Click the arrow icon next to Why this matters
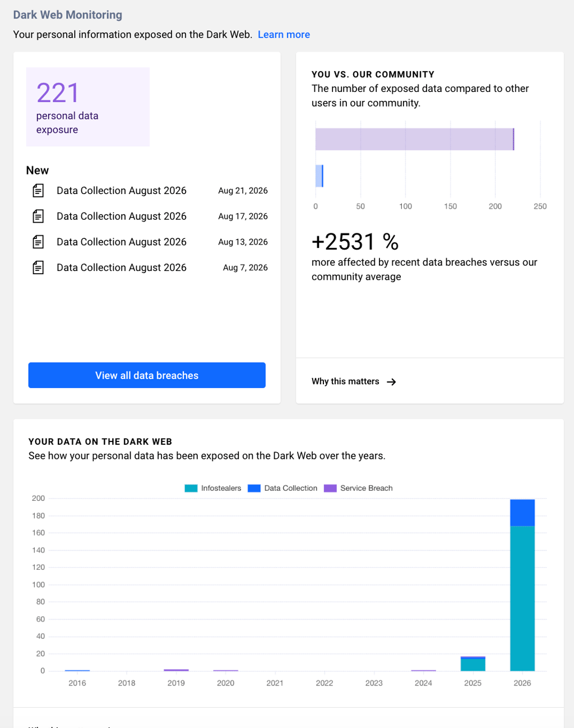This screenshot has width=574, height=728. pos(391,382)
